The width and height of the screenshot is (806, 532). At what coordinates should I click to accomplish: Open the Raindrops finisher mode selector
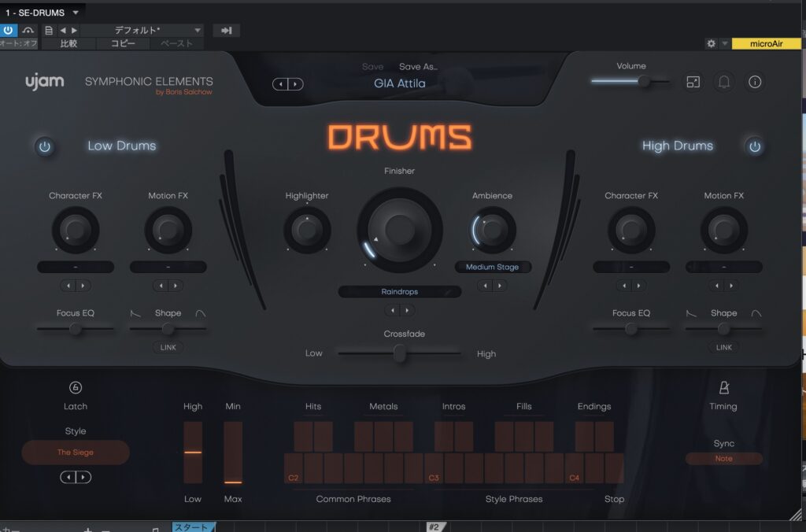(x=399, y=292)
